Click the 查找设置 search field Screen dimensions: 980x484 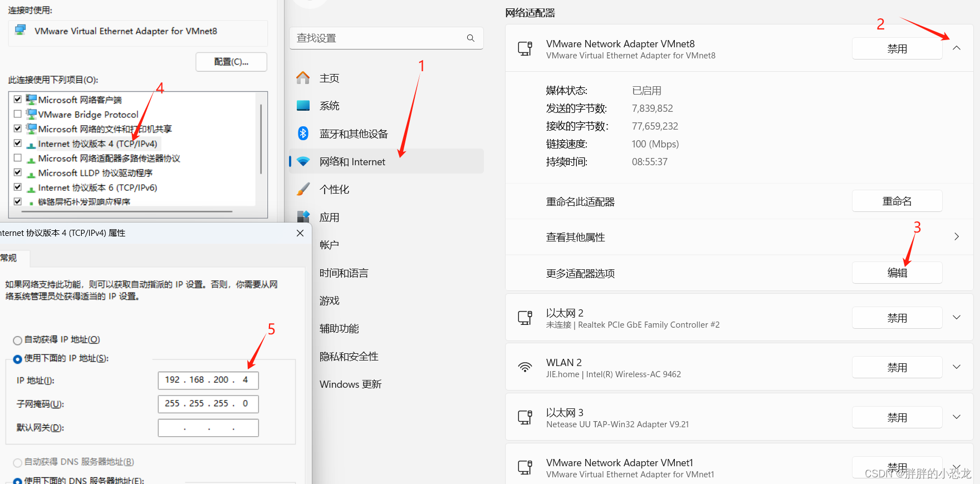[386, 38]
